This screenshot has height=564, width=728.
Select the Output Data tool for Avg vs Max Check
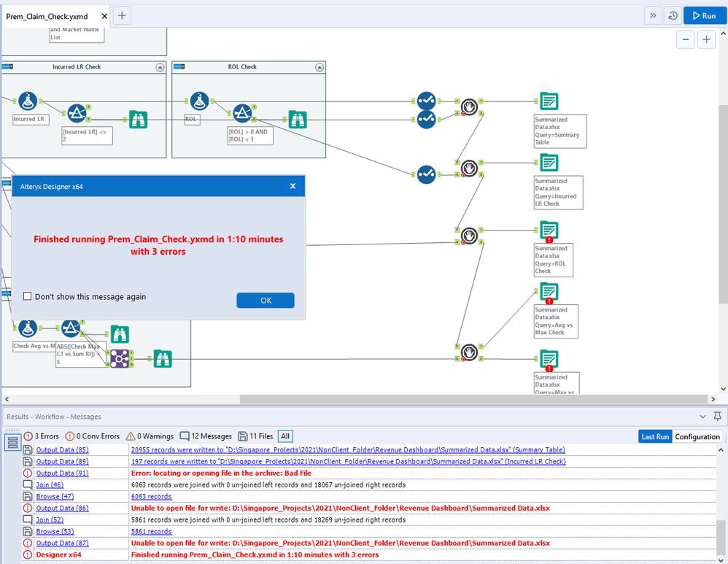point(549,292)
